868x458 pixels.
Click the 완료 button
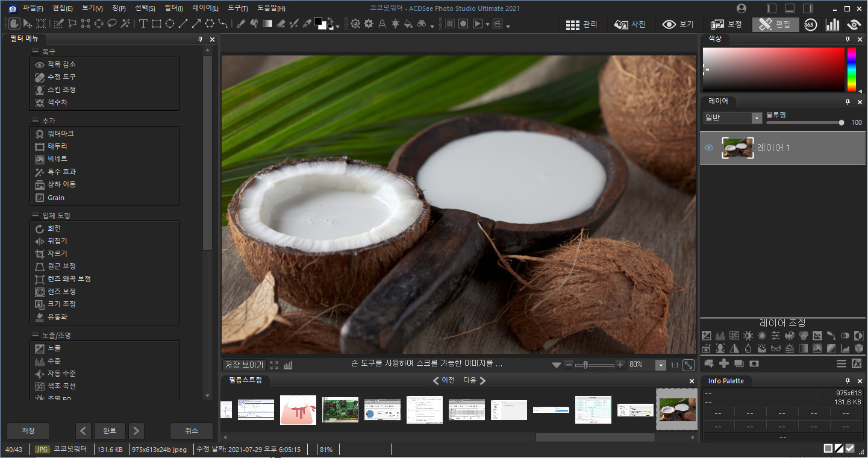(110, 431)
